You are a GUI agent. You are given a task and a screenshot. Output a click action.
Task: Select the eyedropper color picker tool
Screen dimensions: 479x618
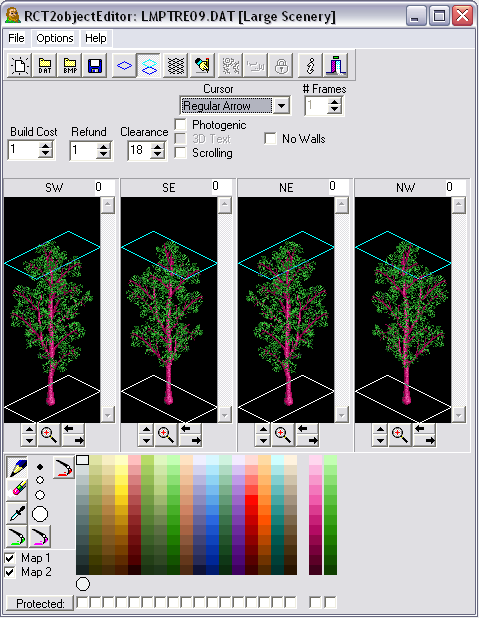point(17,513)
